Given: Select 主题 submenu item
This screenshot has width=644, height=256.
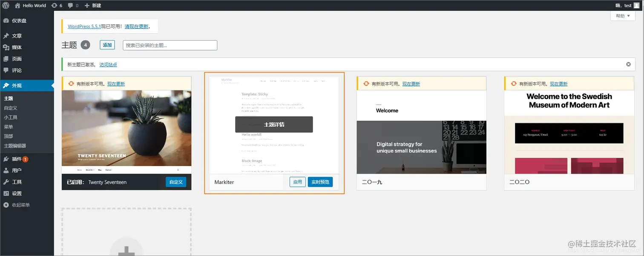Looking at the screenshot, I should (9, 99).
